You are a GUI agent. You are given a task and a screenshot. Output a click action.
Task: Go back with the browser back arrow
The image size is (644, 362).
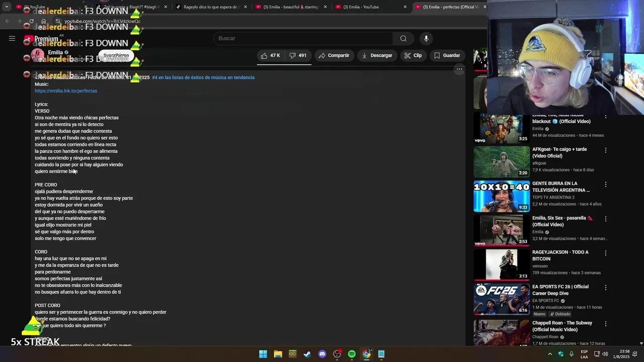[7, 21]
